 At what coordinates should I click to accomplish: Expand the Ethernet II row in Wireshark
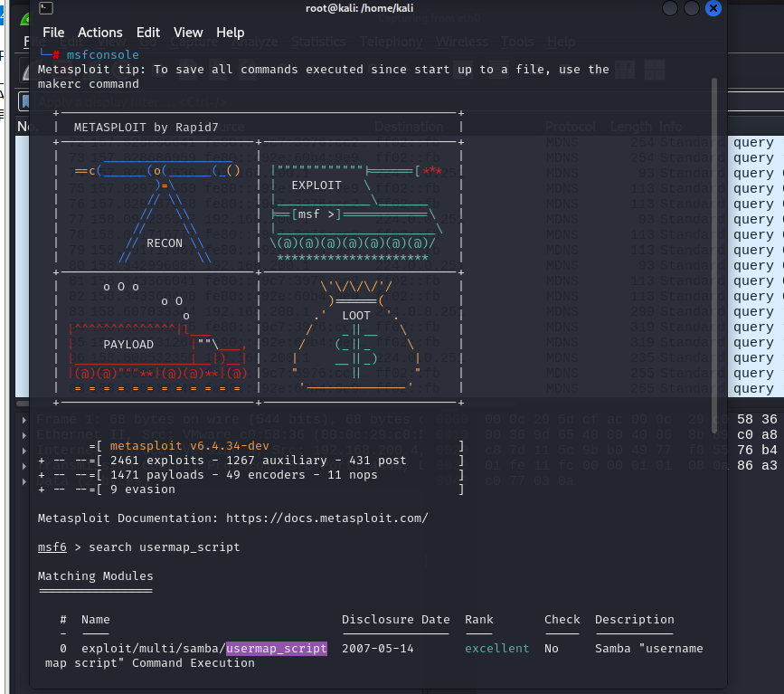click(x=24, y=435)
